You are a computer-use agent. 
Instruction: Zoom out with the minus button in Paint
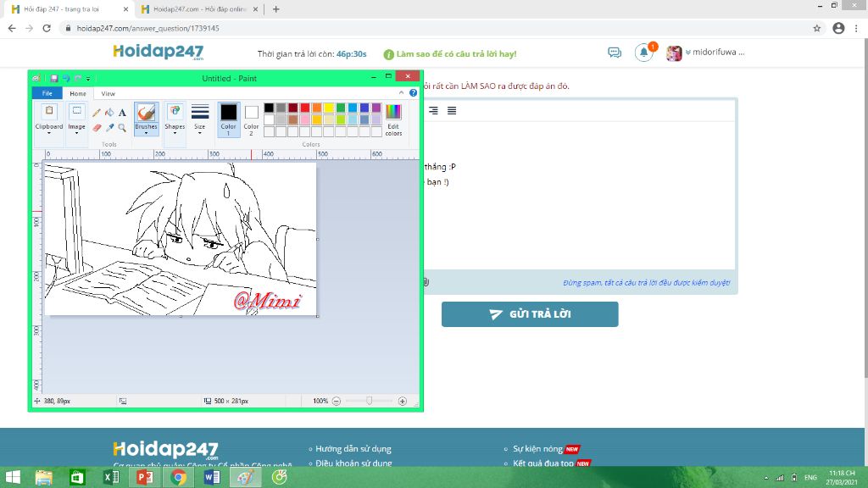[336, 401]
